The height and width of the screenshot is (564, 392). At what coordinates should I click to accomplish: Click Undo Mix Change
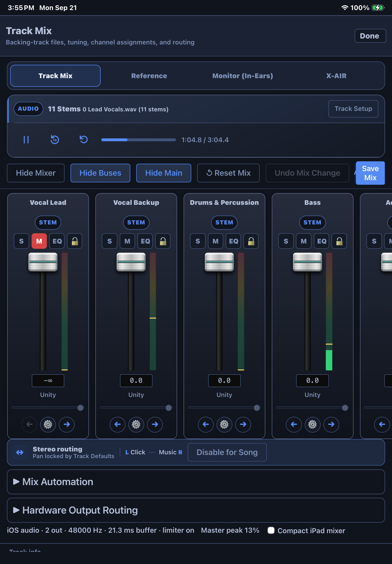[307, 173]
